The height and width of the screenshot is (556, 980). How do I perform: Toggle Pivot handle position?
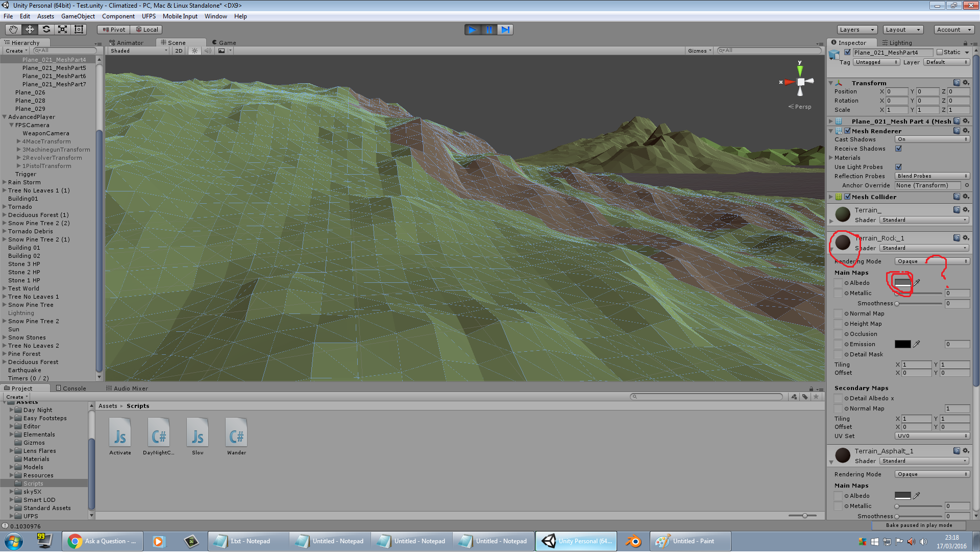[x=114, y=30]
